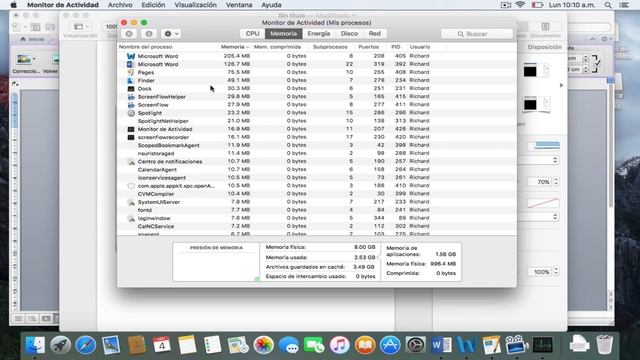This screenshot has height=360, width=640.
Task: Open Notes in the Dock
Action: [187, 345]
